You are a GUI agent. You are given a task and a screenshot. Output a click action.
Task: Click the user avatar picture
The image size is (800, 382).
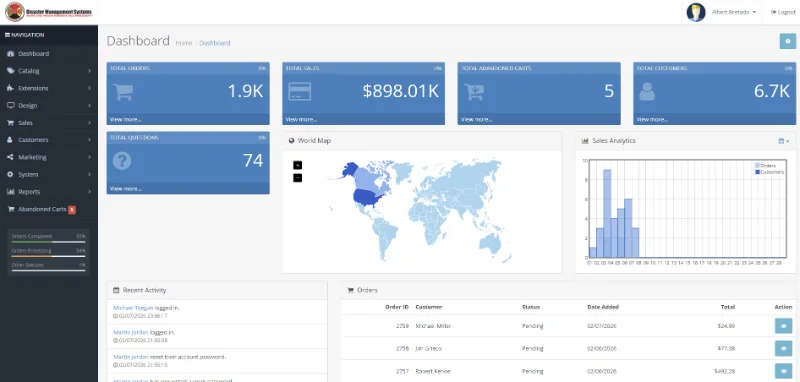(x=696, y=12)
